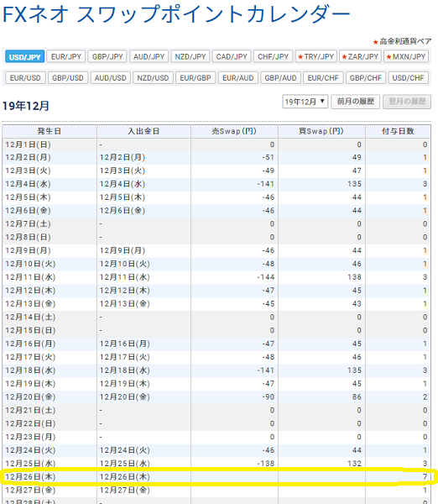The height and width of the screenshot is (504, 438).
Task: Click the 売Swap(円) column header
Action: pos(234,131)
